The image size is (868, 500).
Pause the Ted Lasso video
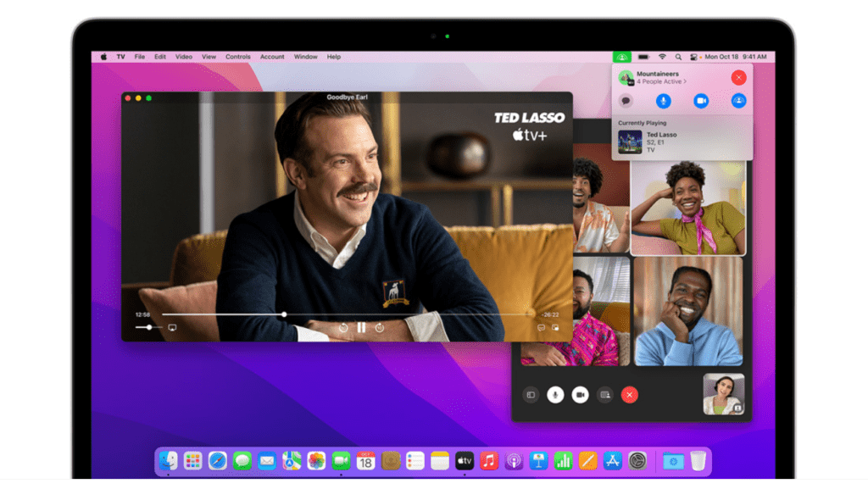[x=361, y=328]
